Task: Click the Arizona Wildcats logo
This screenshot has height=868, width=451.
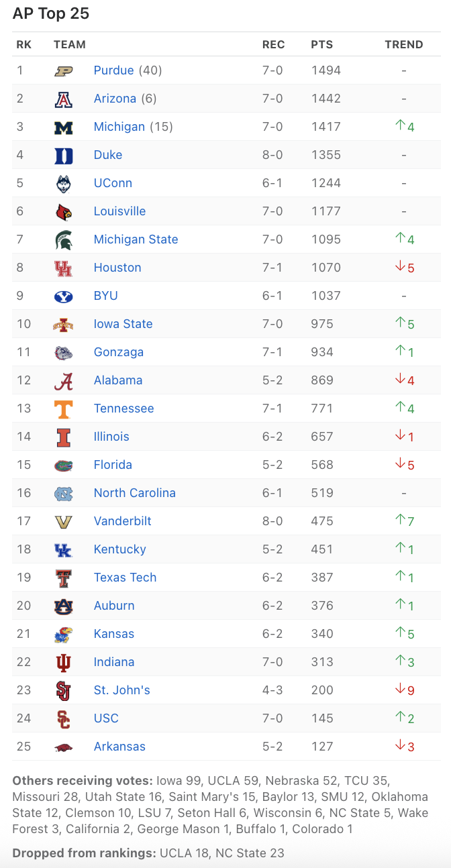Action: pyautogui.click(x=64, y=99)
